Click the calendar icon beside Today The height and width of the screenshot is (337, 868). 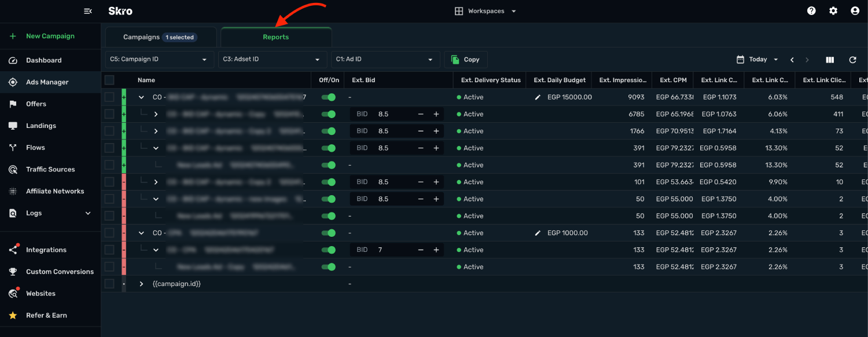[740, 60]
